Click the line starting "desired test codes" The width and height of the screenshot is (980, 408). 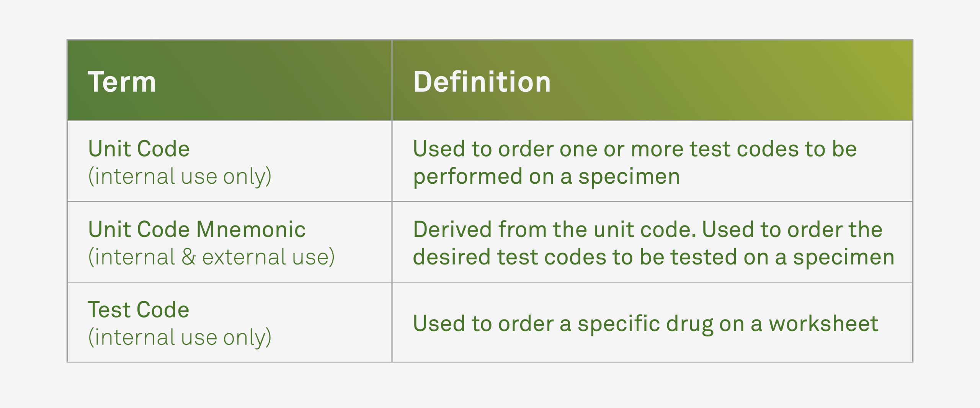653,257
